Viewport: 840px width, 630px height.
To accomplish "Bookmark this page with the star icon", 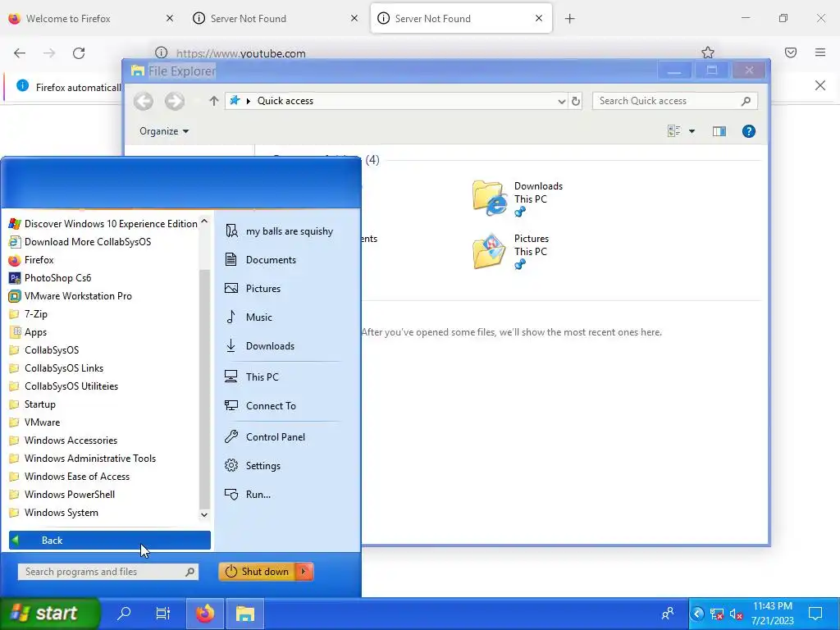I will pos(708,52).
